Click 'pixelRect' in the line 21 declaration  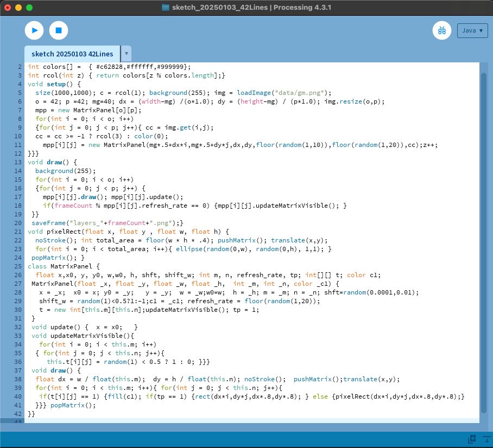(x=64, y=232)
